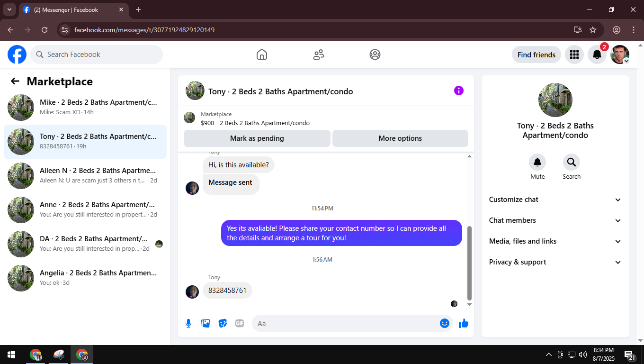Screen dimensions: 644x364
Task: Click the install app icon in address bar
Action: pyautogui.click(x=578, y=30)
